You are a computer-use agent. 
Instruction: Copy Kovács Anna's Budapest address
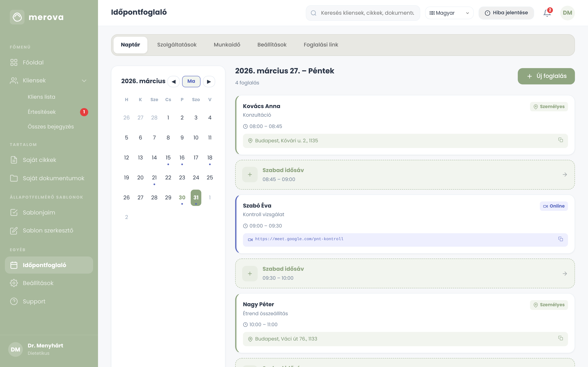click(561, 140)
